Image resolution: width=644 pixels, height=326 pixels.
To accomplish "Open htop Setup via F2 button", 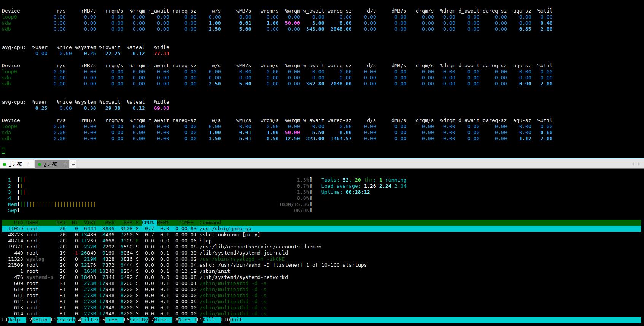I will pyautogui.click(x=38, y=320).
